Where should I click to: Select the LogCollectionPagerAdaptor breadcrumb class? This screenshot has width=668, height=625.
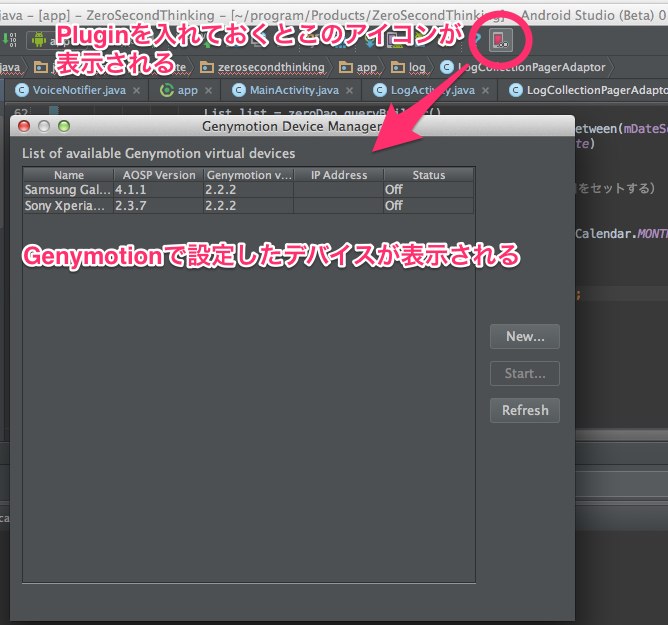click(523, 67)
